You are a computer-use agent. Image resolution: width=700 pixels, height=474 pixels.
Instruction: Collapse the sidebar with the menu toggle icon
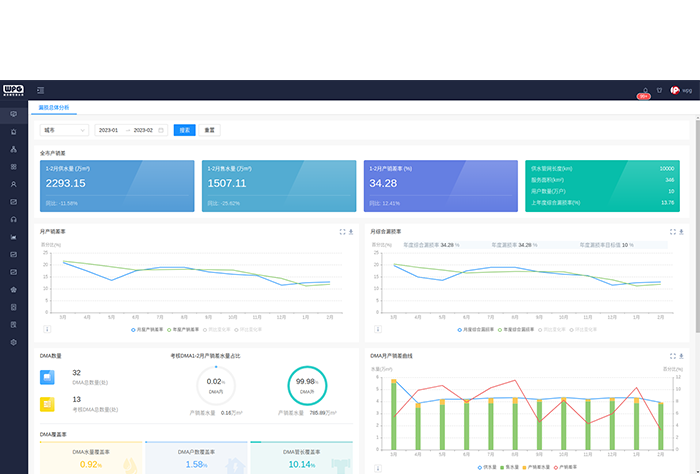[40, 90]
